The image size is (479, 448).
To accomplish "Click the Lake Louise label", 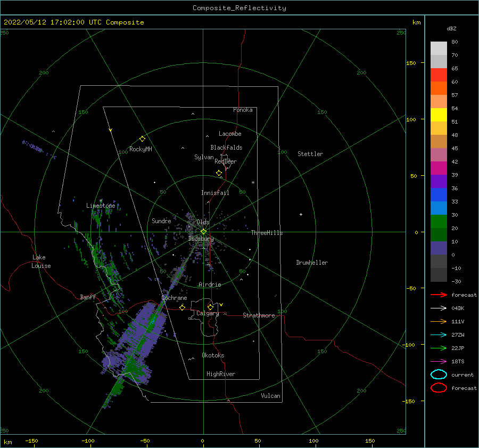I will (41, 262).
